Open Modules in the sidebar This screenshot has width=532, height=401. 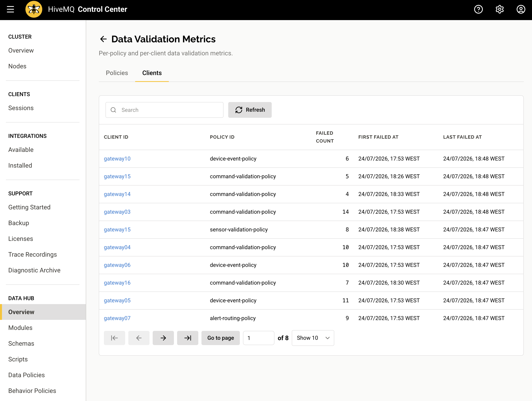click(20, 328)
